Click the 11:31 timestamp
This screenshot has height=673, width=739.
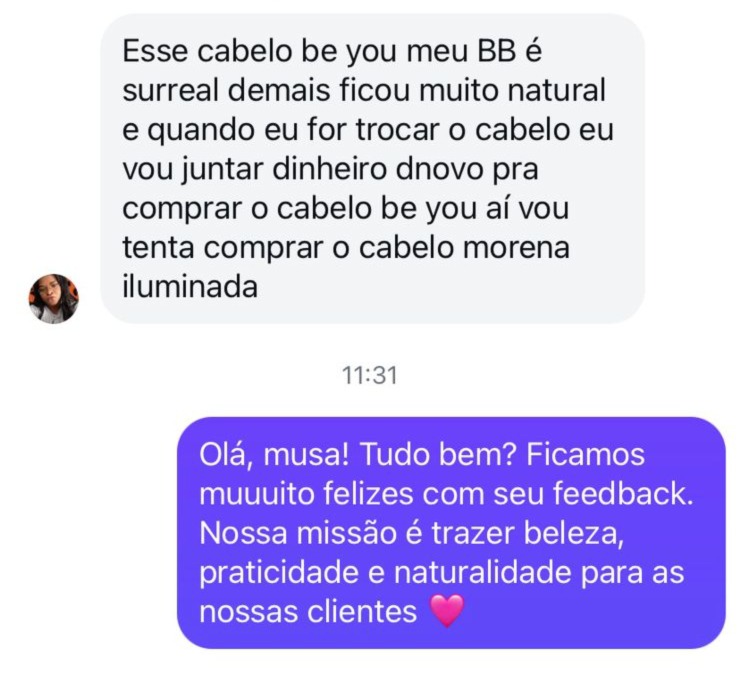click(370, 376)
